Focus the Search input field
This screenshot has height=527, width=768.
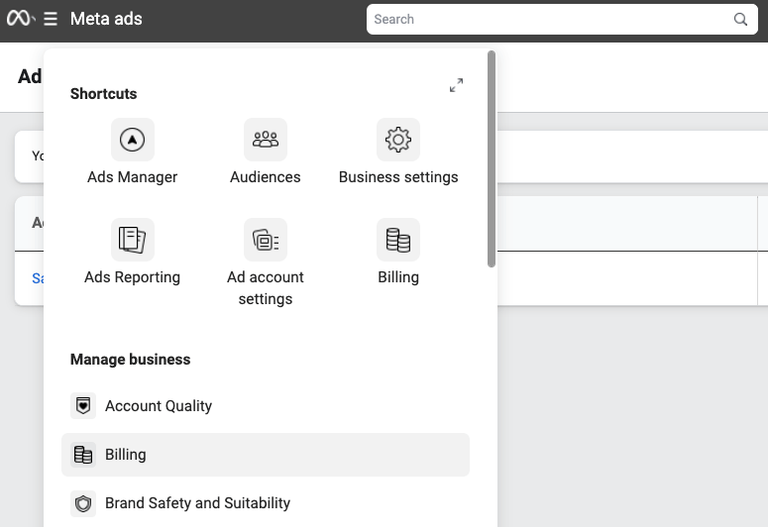[x=550, y=19]
